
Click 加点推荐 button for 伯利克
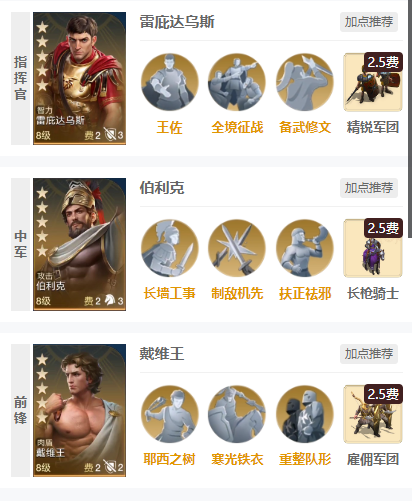[x=369, y=188]
